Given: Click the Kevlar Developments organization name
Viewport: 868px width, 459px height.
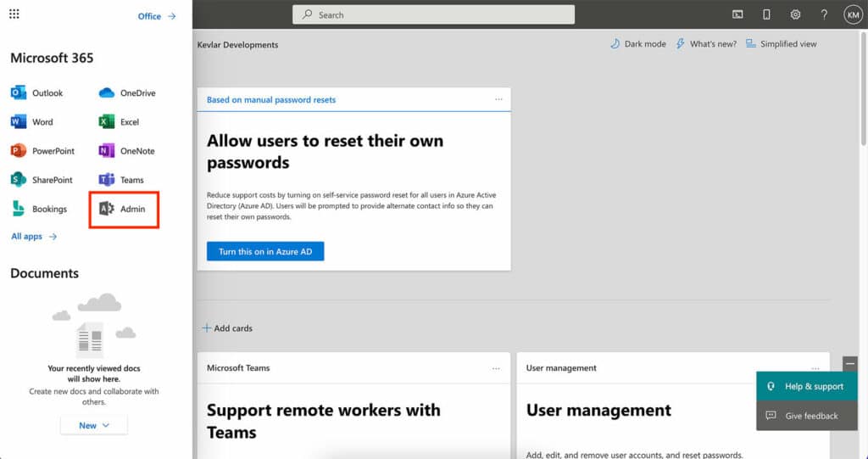Looking at the screenshot, I should coord(238,45).
